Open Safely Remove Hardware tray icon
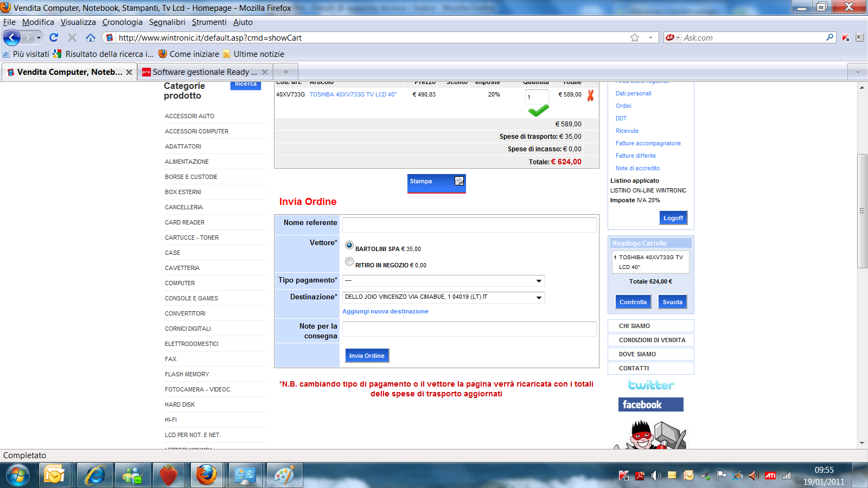This screenshot has height=488, width=868. click(705, 476)
